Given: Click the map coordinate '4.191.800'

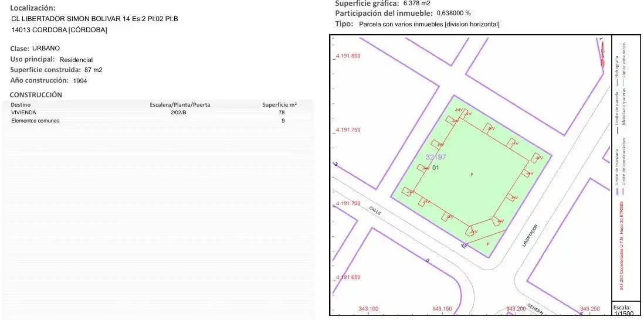Looking at the screenshot, I should [348, 56].
